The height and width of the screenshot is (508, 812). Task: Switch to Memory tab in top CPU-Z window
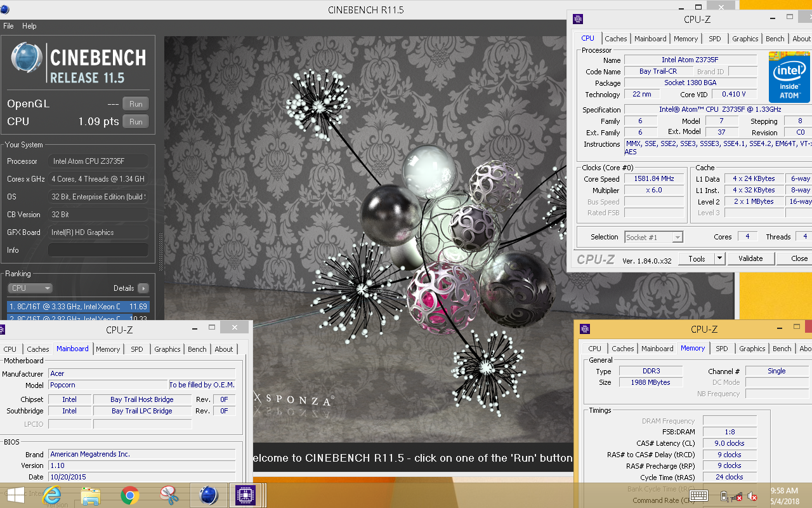click(x=686, y=39)
